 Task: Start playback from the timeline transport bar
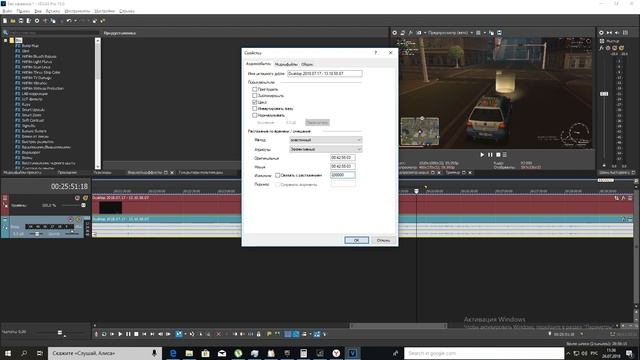pyautogui.click(x=120, y=334)
